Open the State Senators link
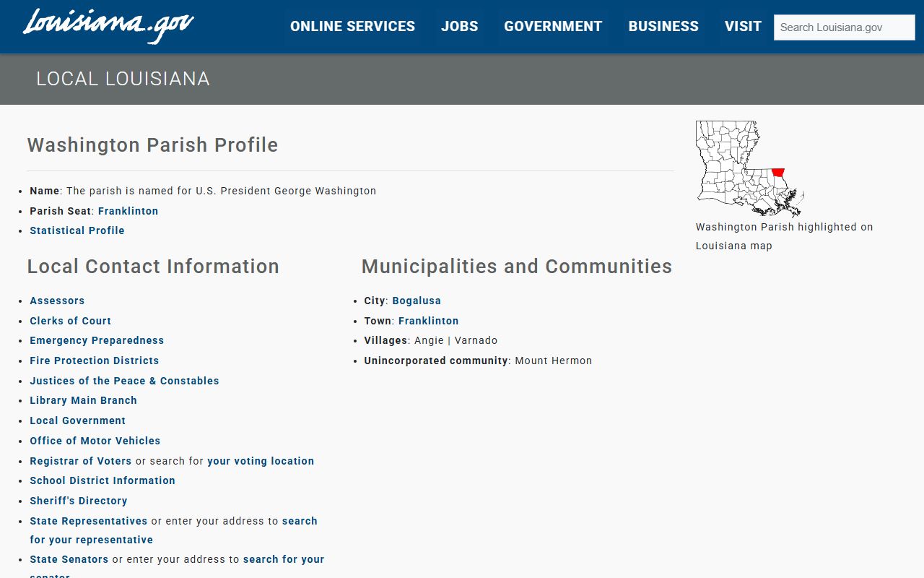The width and height of the screenshot is (924, 578). pos(69,559)
